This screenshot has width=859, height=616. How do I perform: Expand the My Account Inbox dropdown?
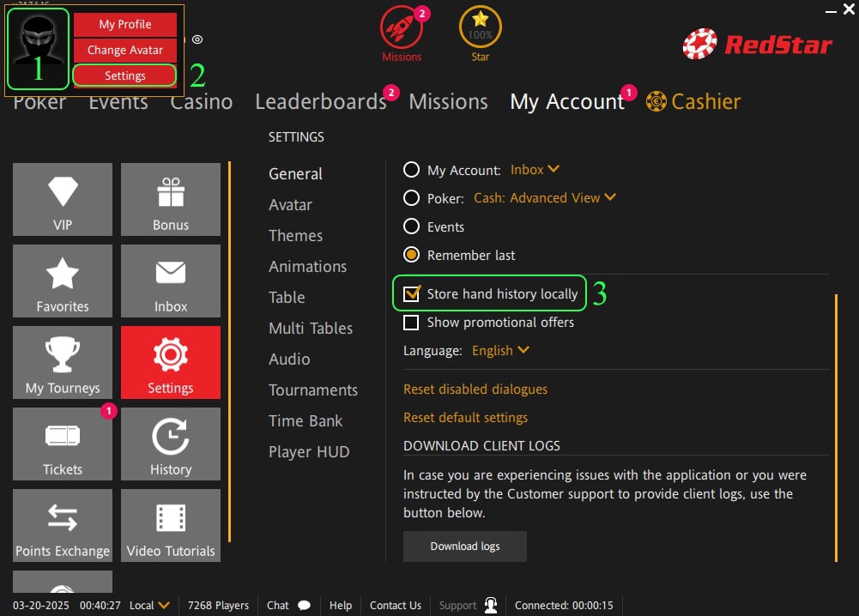coord(535,170)
